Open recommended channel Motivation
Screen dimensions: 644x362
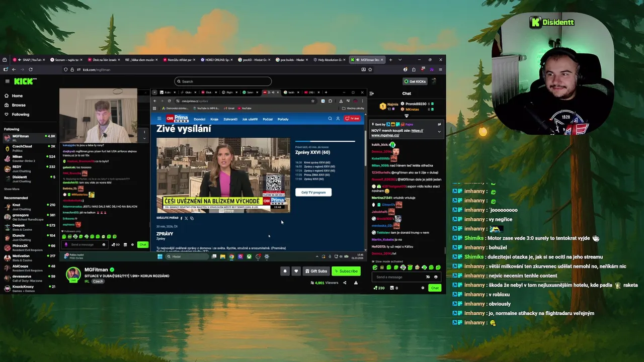(x=30, y=257)
